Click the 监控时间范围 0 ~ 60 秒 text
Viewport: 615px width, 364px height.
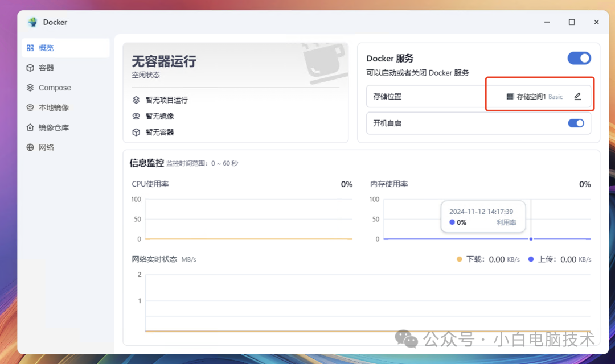point(202,163)
